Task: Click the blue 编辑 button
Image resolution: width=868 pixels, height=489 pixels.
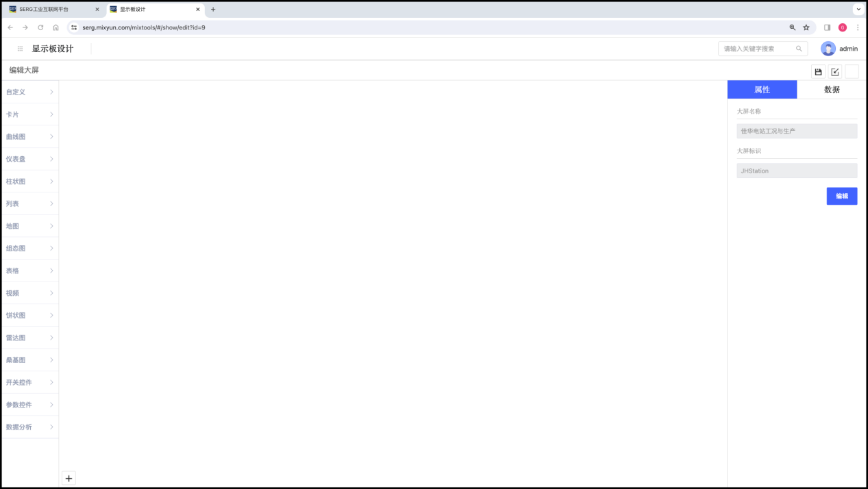Action: 841,196
